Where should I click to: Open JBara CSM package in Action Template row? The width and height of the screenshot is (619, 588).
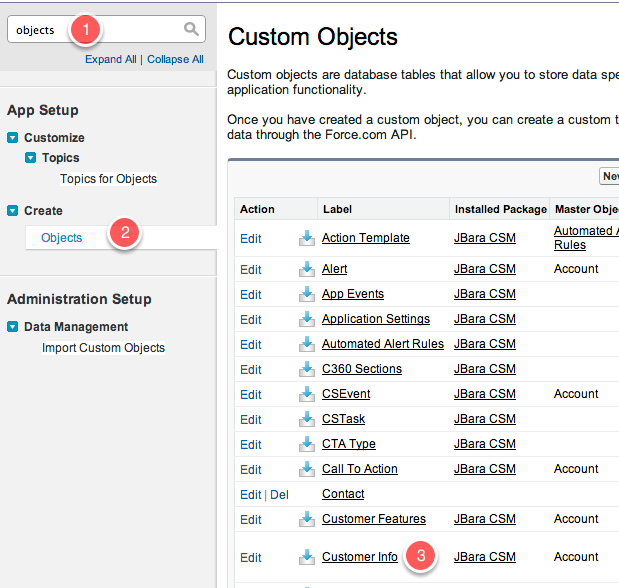pos(485,238)
